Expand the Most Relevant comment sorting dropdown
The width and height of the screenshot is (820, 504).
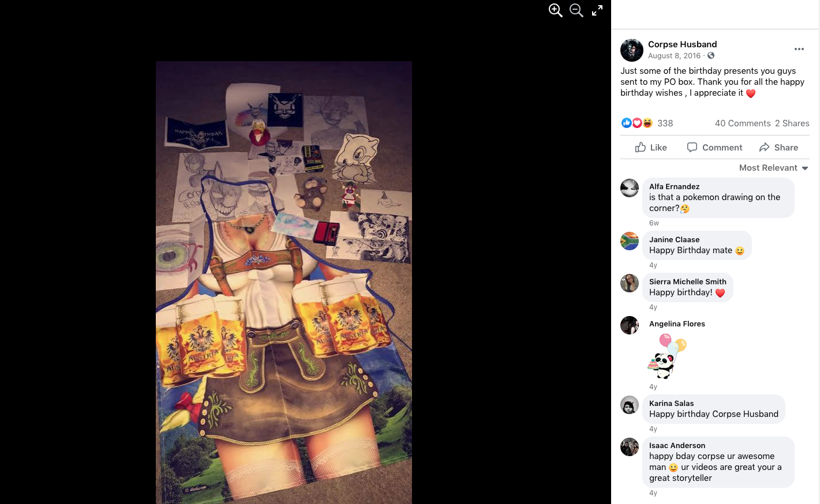[774, 168]
